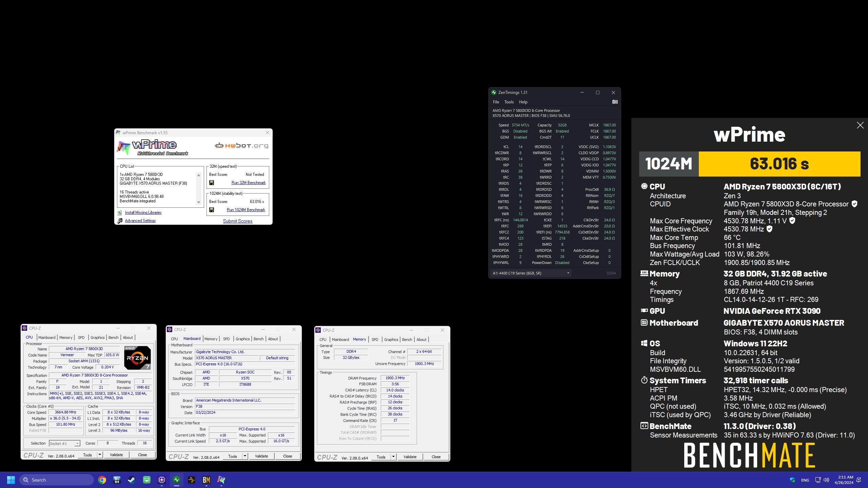868x488 pixels.
Task: Click Submit Scores link in wPrime
Action: 238,221
